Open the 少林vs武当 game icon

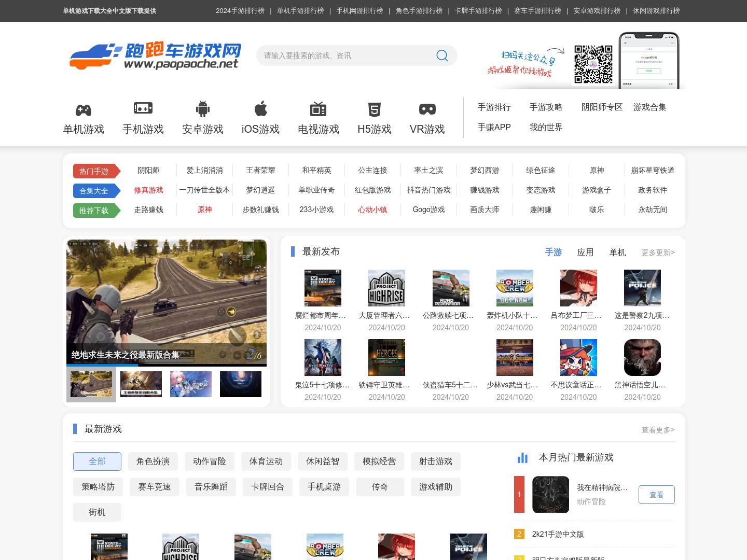(515, 357)
